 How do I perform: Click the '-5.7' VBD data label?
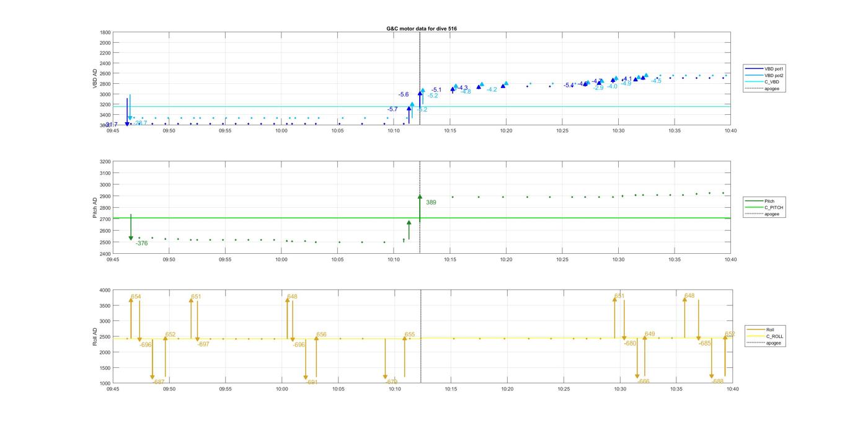[x=392, y=109]
